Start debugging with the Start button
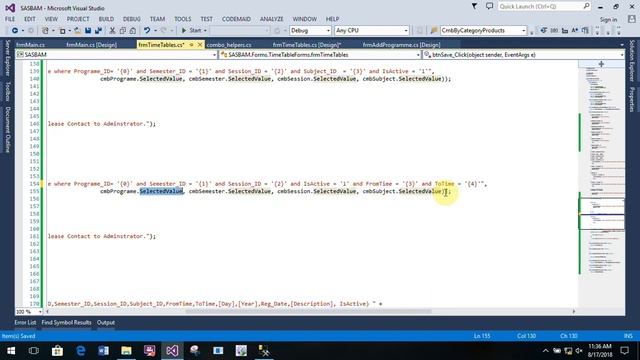Screen dimensions: 640x360 (x=191, y=31)
